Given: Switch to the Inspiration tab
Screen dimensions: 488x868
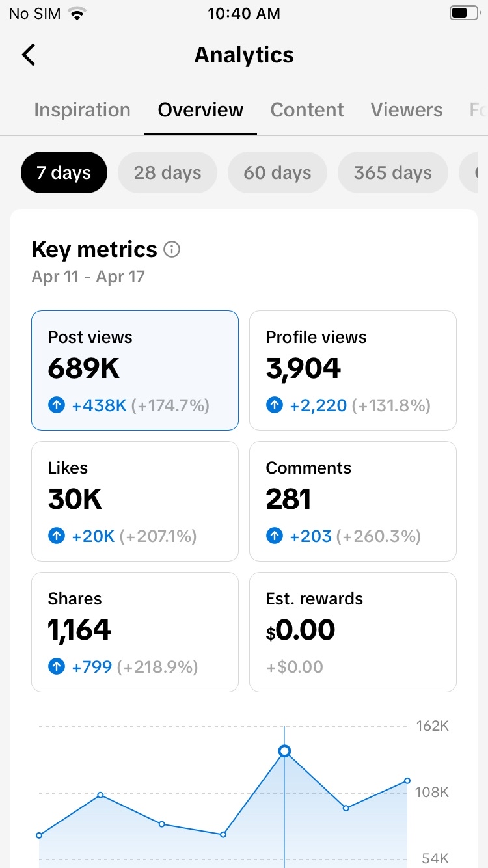Looking at the screenshot, I should [x=82, y=110].
